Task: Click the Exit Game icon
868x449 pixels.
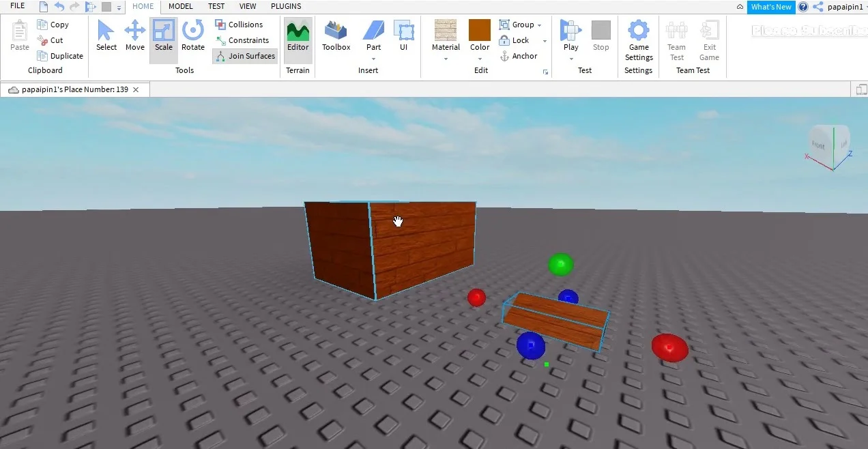Action: [710, 40]
